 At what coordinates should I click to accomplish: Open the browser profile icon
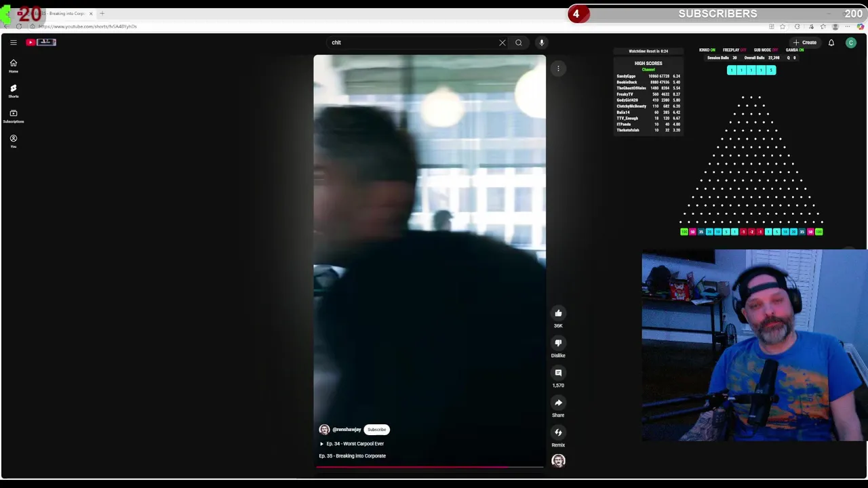[835, 26]
